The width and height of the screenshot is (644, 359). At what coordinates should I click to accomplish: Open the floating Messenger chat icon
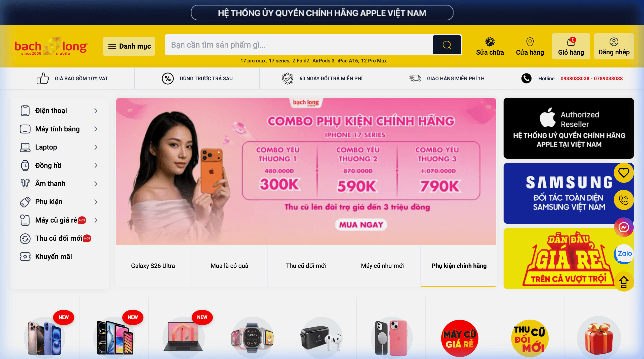point(624,227)
